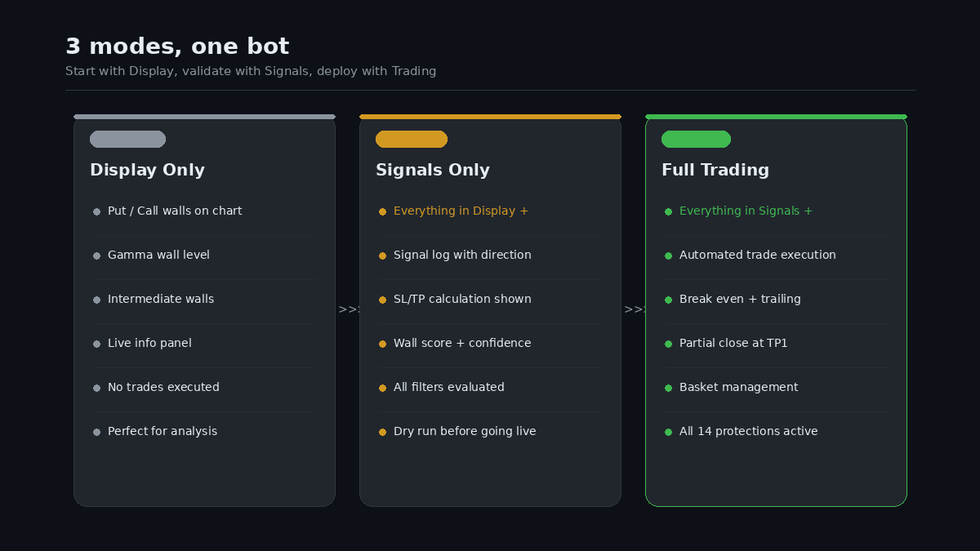980x551 pixels.
Task: Click the orange bullet dot beside All filters evaluated
Action: coord(382,388)
